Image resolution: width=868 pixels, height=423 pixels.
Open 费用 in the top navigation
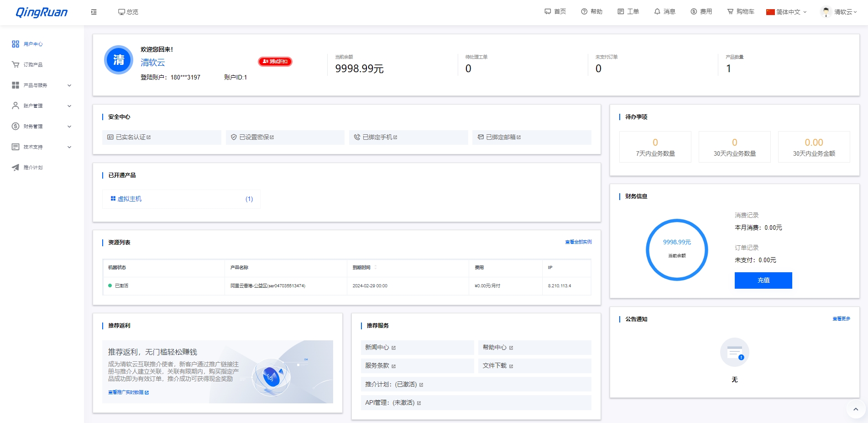(x=701, y=11)
